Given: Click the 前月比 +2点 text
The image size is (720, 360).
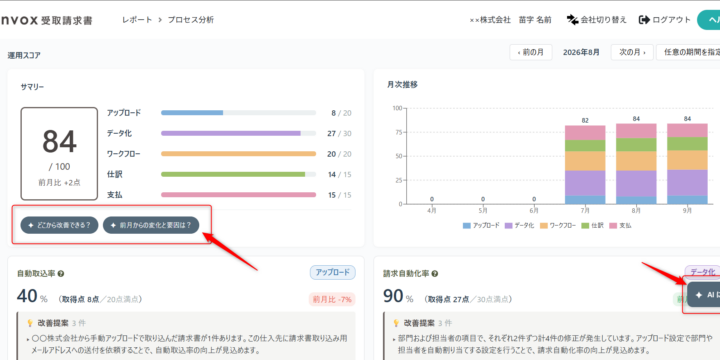Looking at the screenshot, I should (x=59, y=182).
